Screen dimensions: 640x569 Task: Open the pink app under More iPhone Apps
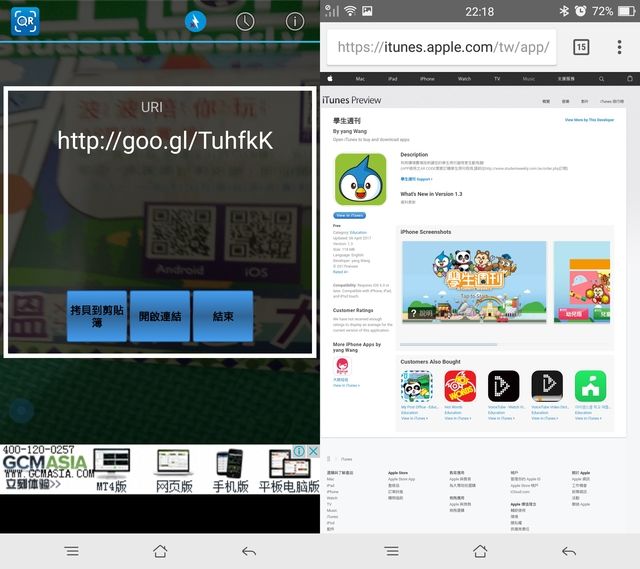[x=342, y=366]
